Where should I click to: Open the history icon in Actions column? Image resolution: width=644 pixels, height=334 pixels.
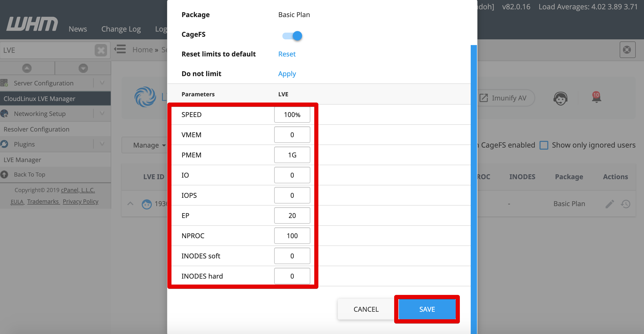coord(625,204)
